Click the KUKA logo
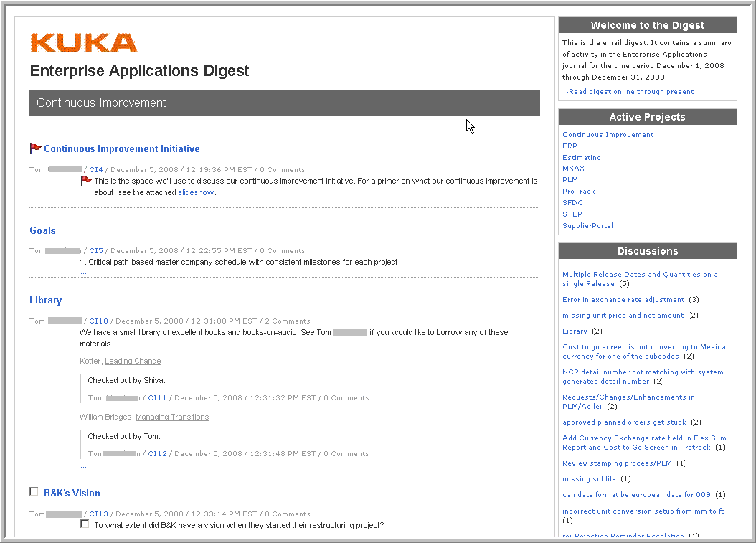 (83, 42)
